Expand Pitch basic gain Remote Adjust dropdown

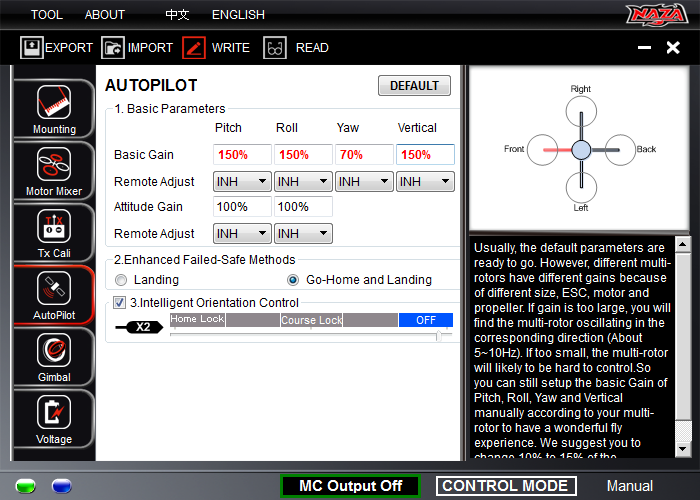click(x=242, y=181)
